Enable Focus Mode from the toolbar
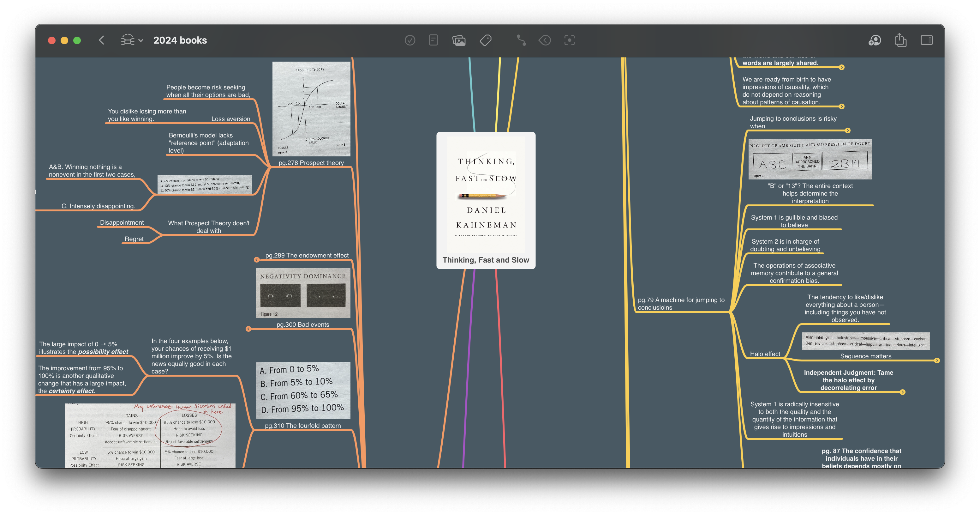This screenshot has height=515, width=980. 569,40
